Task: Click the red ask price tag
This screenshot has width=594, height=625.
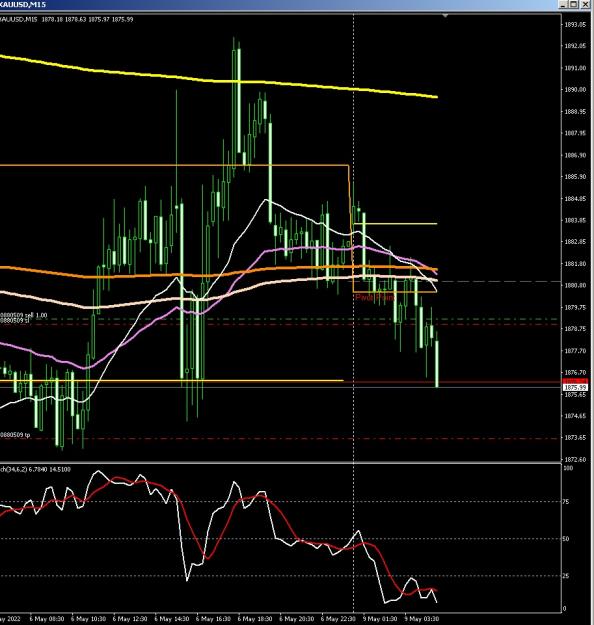Action: coord(576,381)
